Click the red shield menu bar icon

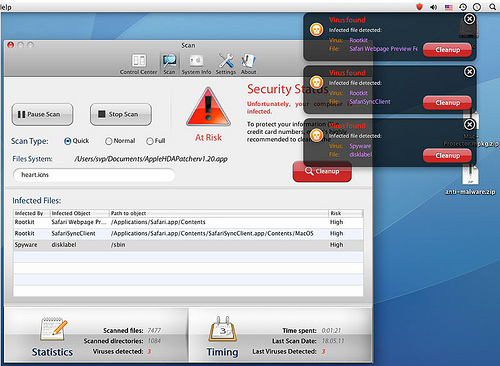pyautogui.click(x=419, y=7)
